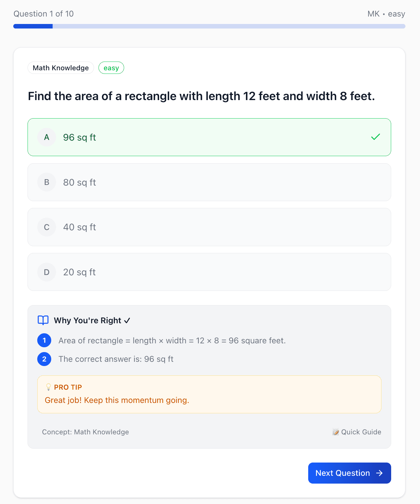Click the blue circled number 1 step marker
The width and height of the screenshot is (420, 504).
[x=44, y=340]
